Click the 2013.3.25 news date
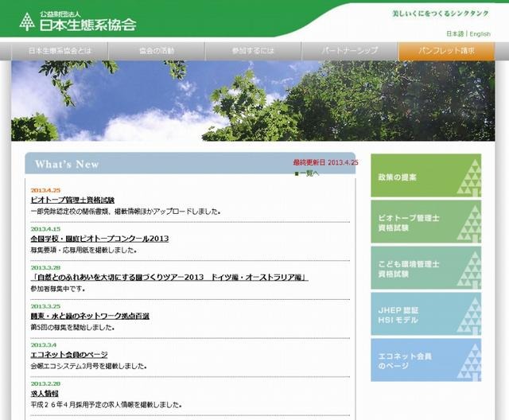This screenshot has width=509, height=420. 46,306
